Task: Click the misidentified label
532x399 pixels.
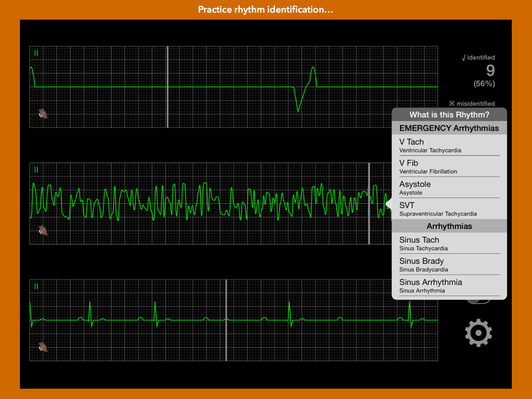Action: click(x=472, y=104)
